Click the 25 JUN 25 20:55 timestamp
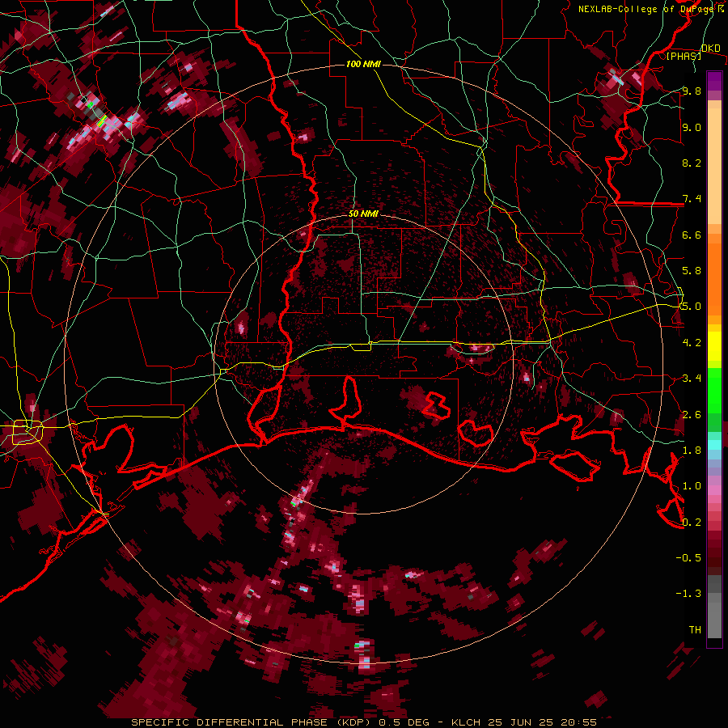 [542, 722]
